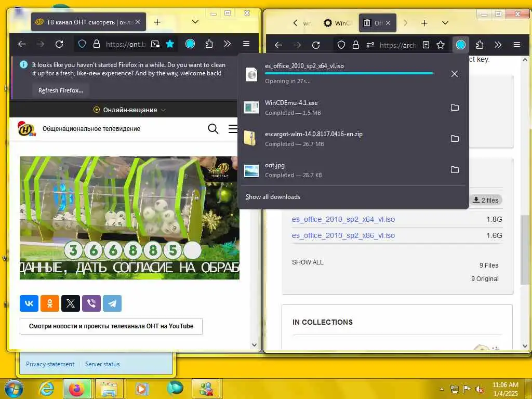Open es_office_2010_sp2_x64_vl.iso link on archive page

[x=343, y=220]
